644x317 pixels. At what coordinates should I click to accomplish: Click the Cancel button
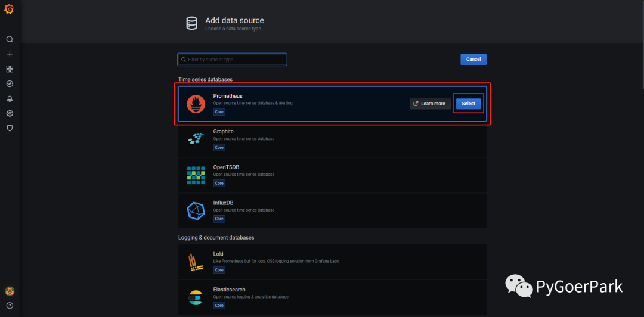[473, 59]
